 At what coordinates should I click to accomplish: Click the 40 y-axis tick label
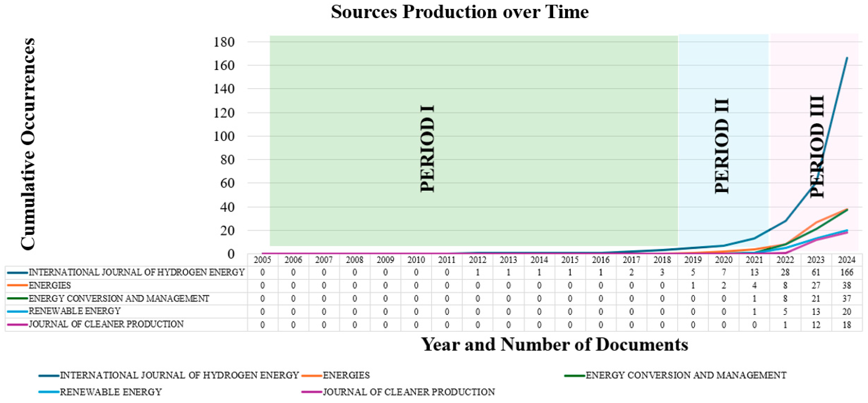pos(228,207)
